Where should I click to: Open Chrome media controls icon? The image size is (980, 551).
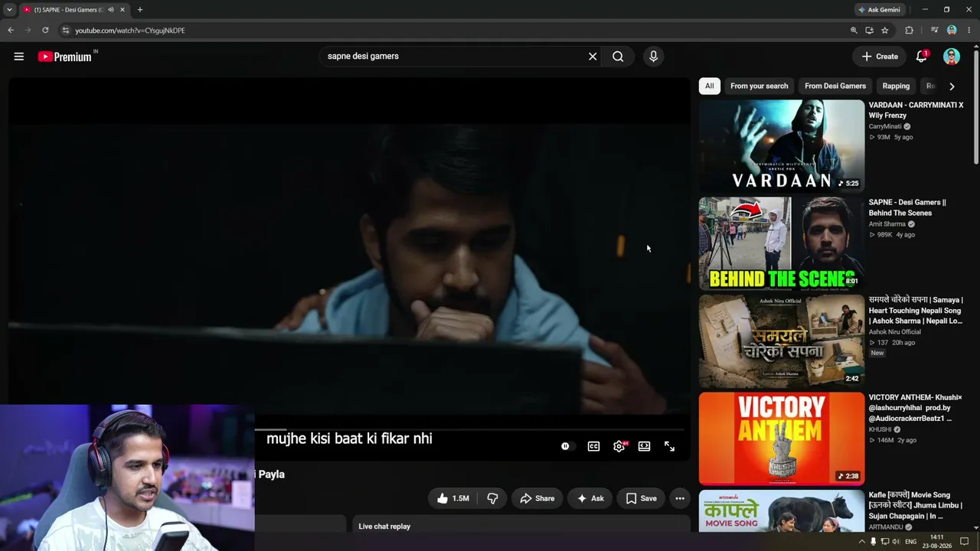point(934,31)
